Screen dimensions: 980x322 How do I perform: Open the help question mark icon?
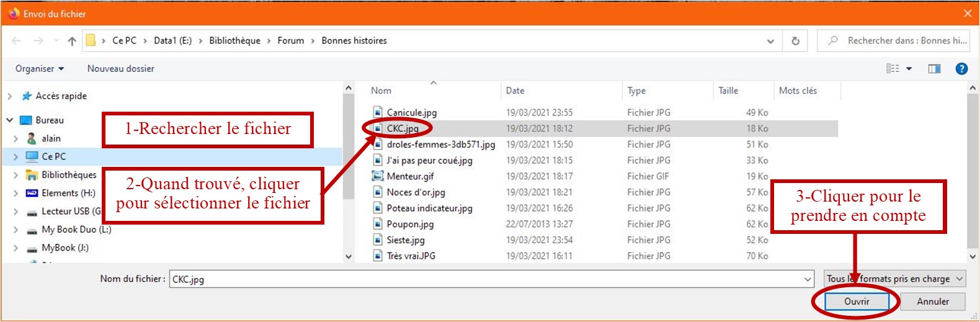click(x=961, y=69)
